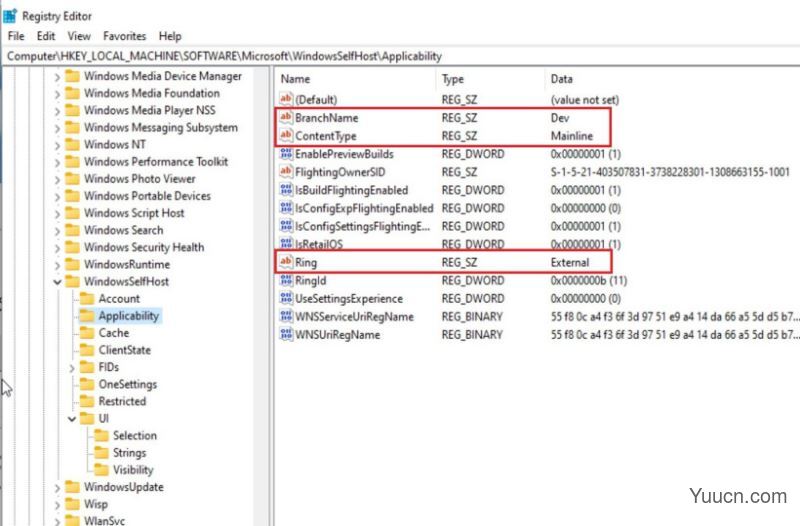Click the IsBuildFlightingEnabled DWORD icon
Image resolution: width=800 pixels, height=526 pixels.
(x=286, y=190)
